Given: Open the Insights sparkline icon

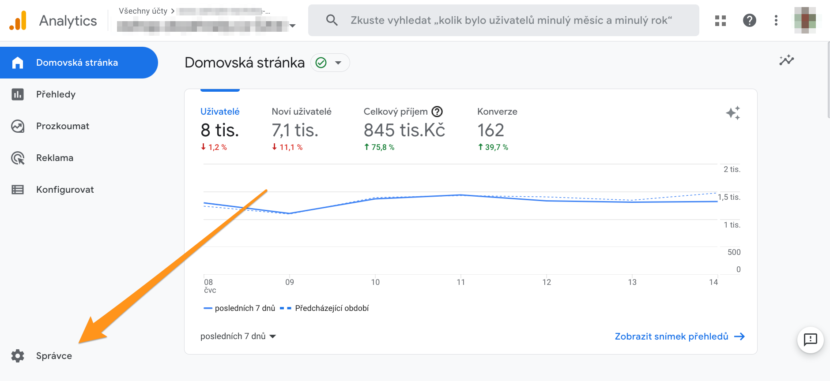Looking at the screenshot, I should tap(787, 60).
